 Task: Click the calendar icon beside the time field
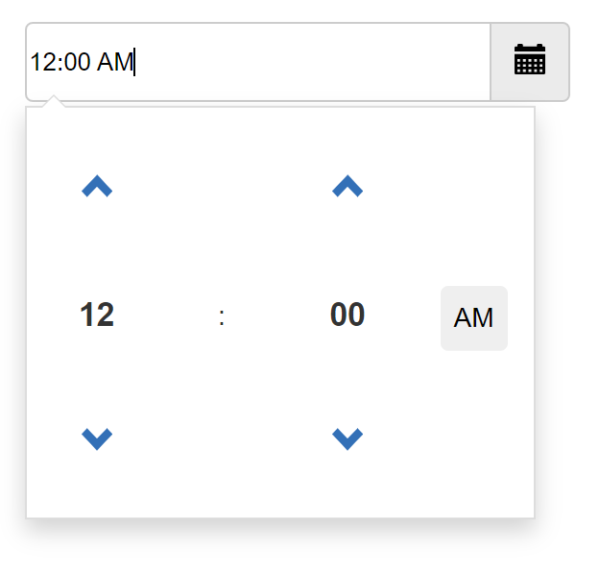pos(529,59)
